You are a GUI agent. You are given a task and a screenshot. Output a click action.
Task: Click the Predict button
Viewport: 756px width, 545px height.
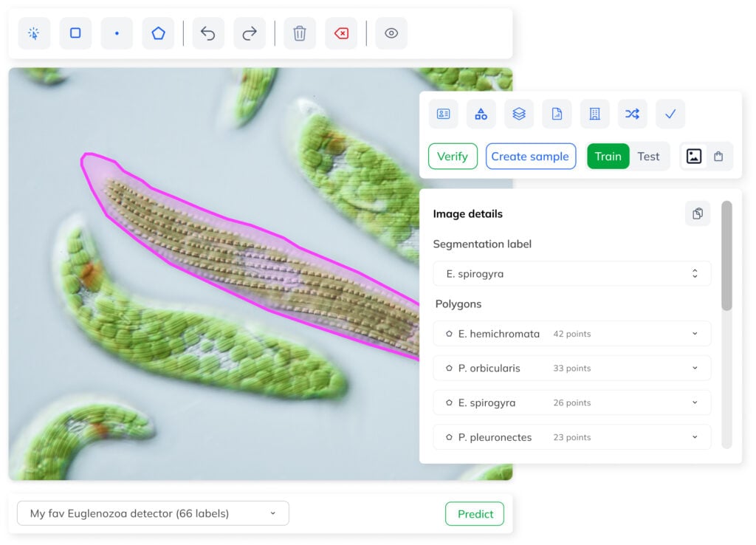475,514
